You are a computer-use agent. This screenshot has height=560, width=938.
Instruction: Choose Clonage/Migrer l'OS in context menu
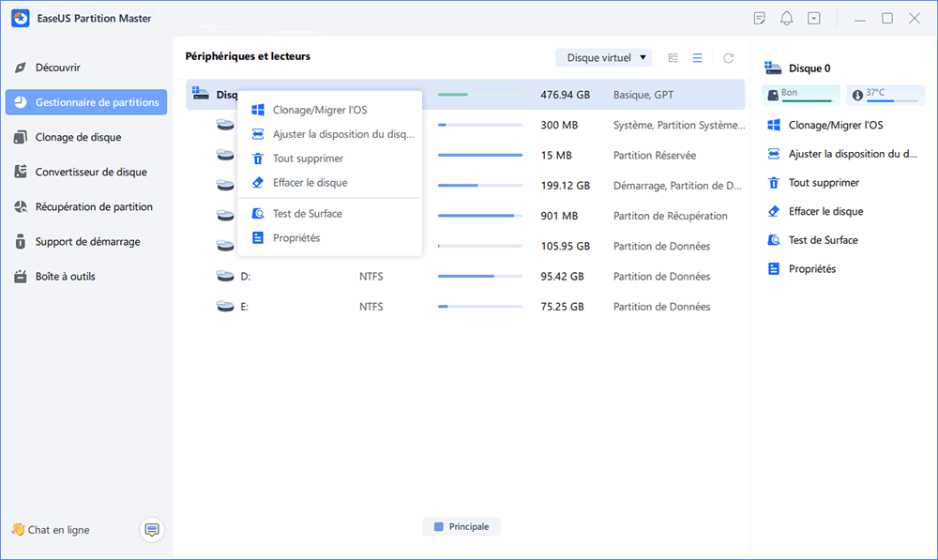pyautogui.click(x=329, y=110)
